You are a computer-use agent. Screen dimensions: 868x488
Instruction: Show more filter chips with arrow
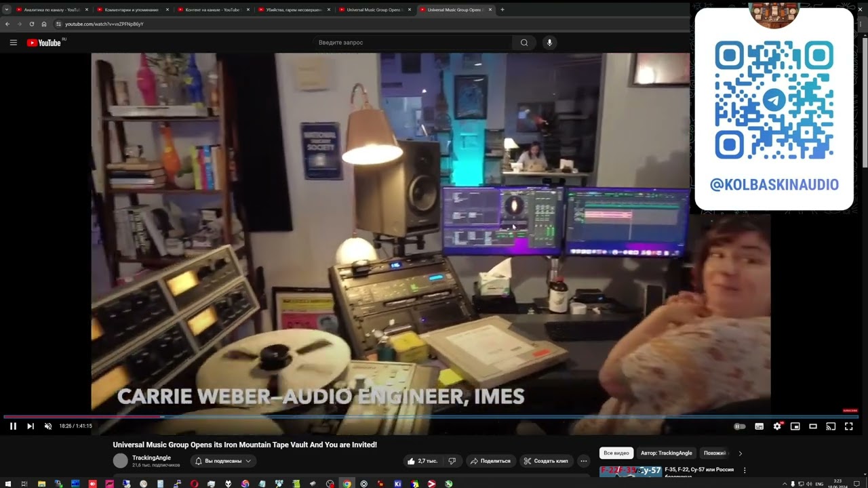click(740, 453)
